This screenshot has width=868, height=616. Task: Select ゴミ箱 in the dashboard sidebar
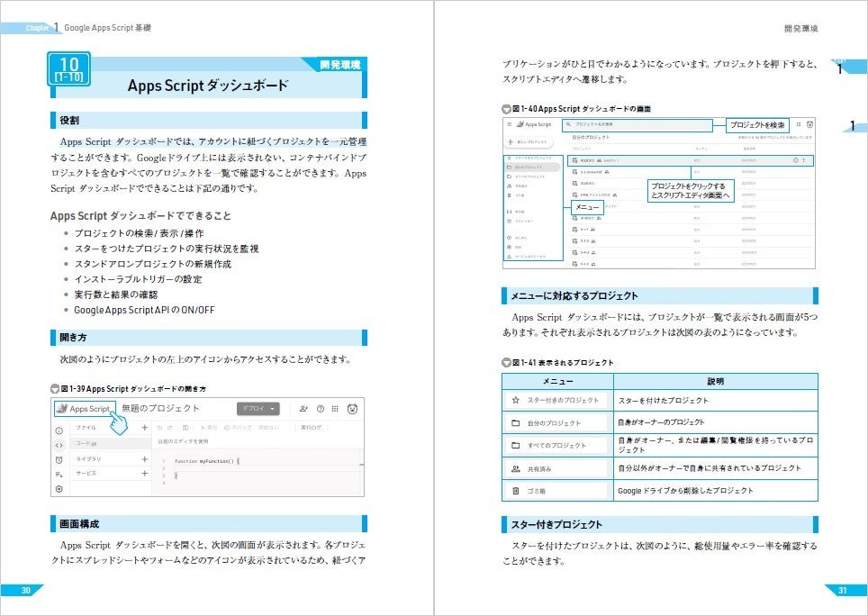click(x=516, y=195)
